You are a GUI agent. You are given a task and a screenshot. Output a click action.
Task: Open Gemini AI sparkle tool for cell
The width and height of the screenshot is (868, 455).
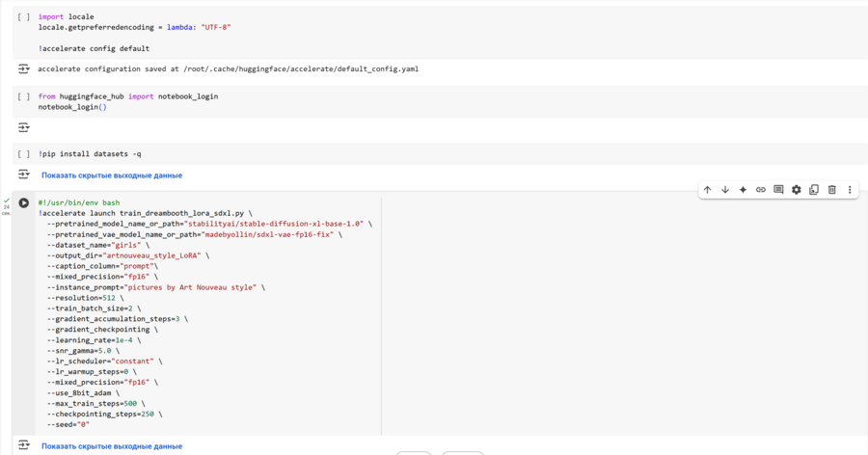(x=743, y=190)
